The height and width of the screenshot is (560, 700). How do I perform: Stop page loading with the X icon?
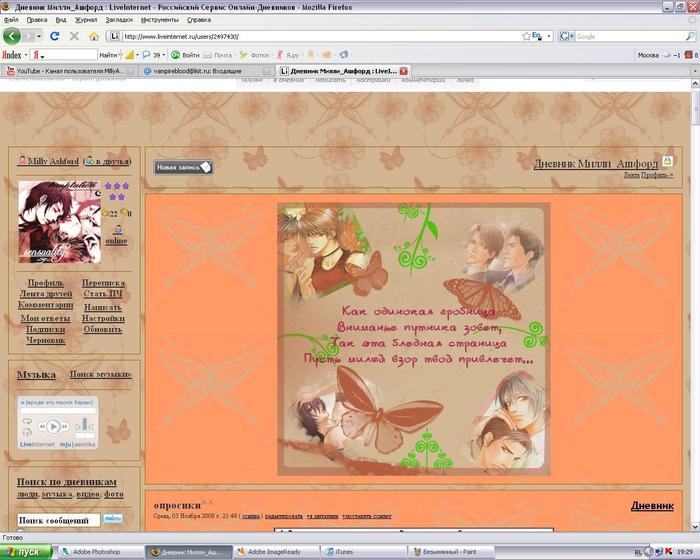pos(75,36)
